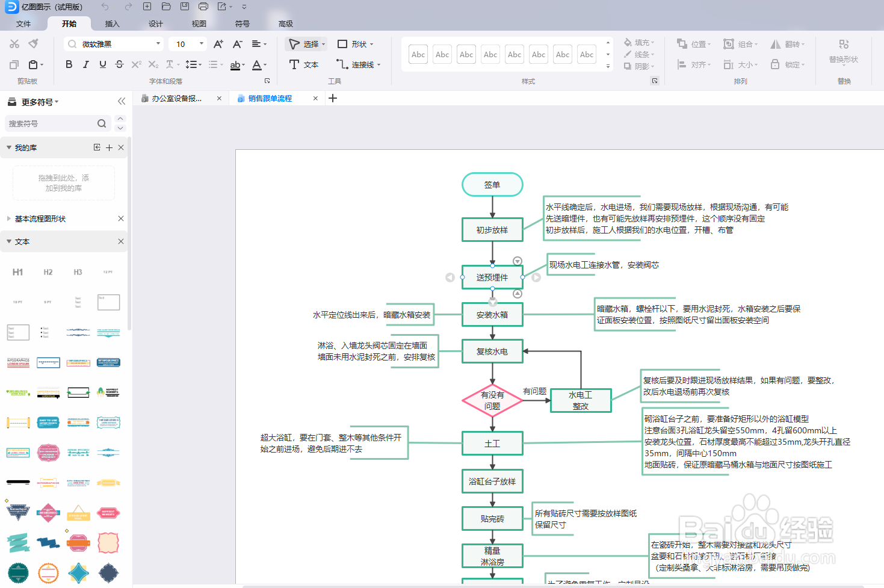Pick the font color swatch
Viewport: 884px width, 588px height.
coord(256,64)
